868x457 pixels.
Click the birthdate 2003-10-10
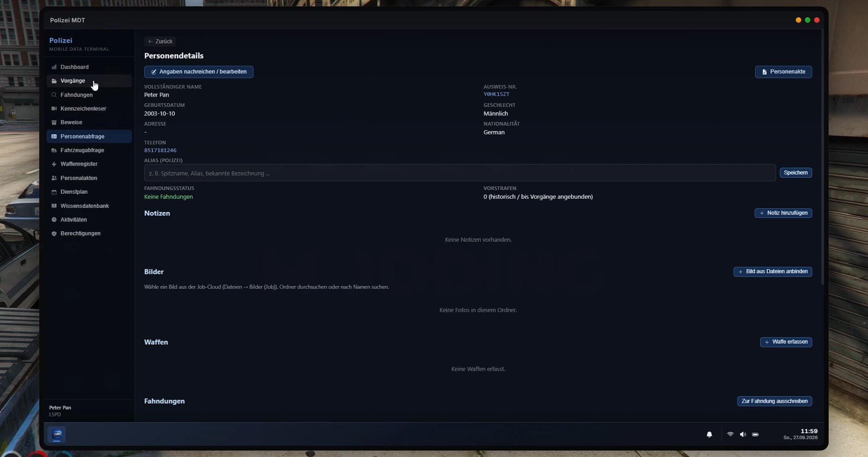(159, 113)
